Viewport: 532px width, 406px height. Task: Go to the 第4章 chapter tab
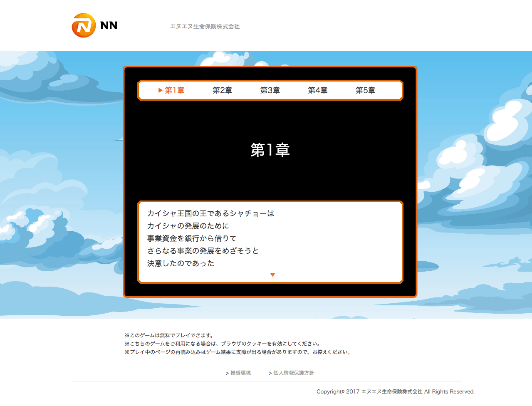pyautogui.click(x=317, y=90)
